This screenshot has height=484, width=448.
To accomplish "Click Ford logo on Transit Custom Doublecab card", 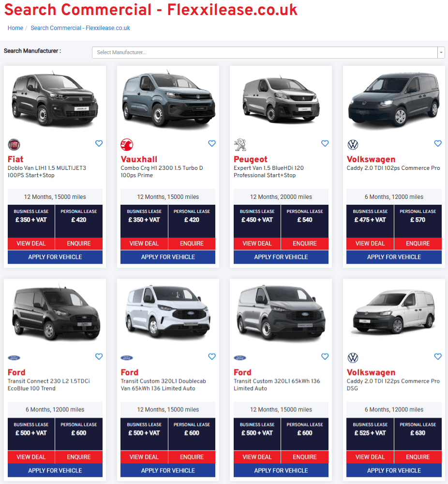I will 127,358.
